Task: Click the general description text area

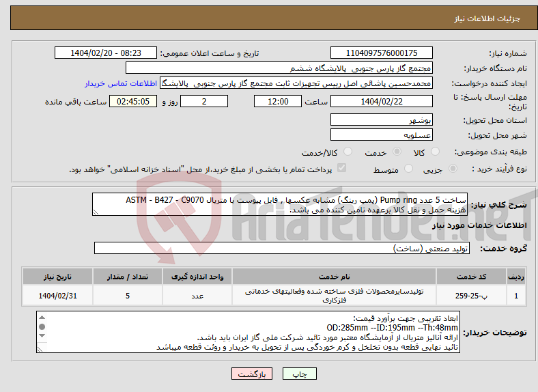Action: 280,204
